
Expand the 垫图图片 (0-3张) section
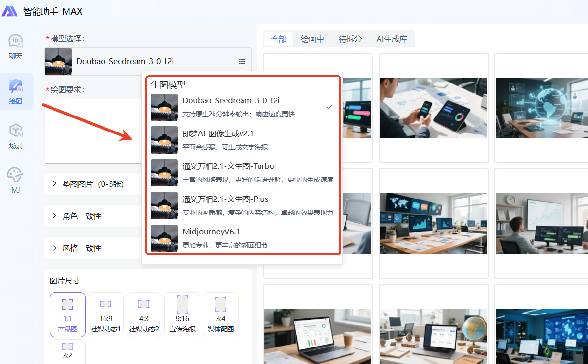pyautogui.click(x=93, y=184)
